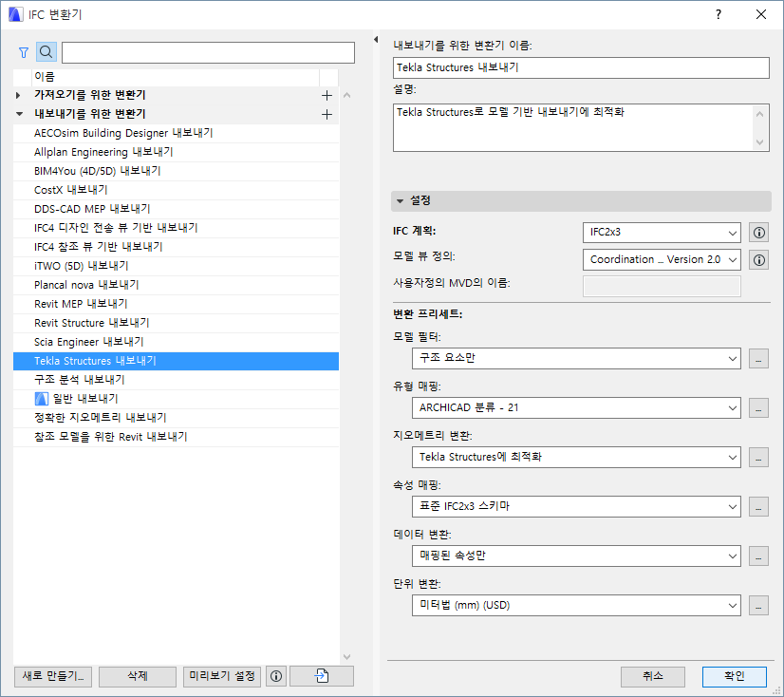Select IFC4 참조 뷰 기반 내보내기
Viewport: 784px width, 697px height.
click(176, 247)
